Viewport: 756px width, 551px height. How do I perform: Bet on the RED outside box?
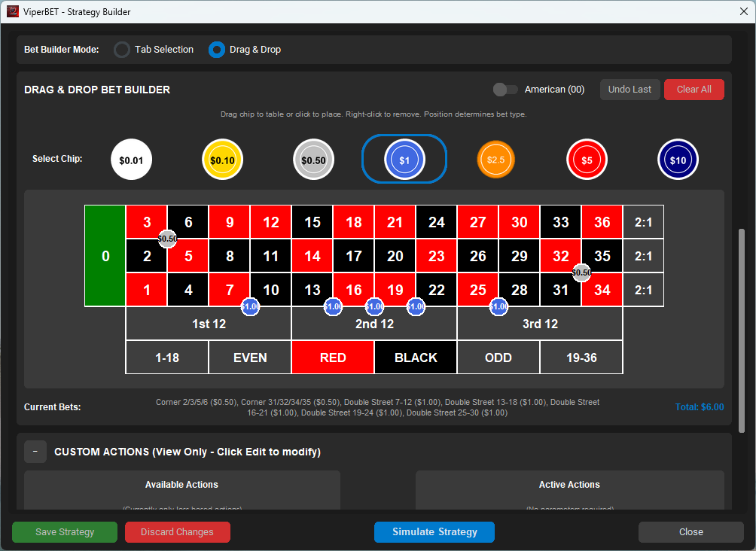pyautogui.click(x=333, y=358)
